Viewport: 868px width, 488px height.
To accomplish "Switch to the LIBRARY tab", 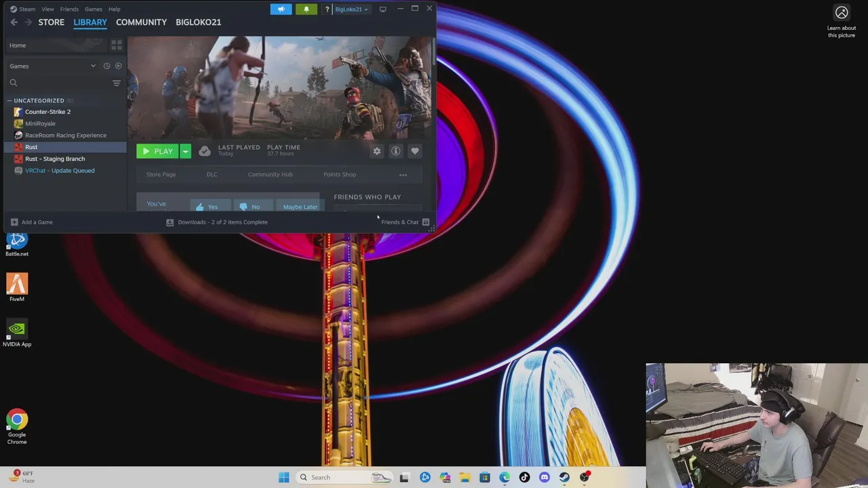I will [90, 22].
